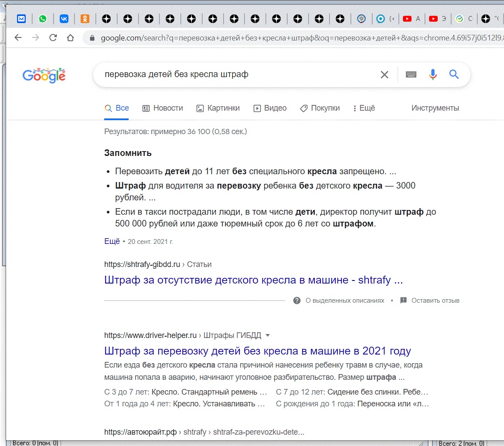Click the 'Запомнить' snippet heading
The image size is (504, 446).
click(128, 153)
